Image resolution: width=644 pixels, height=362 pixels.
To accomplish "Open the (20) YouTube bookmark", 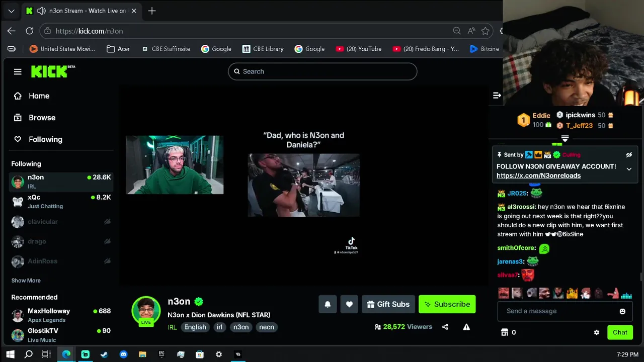I will [359, 49].
